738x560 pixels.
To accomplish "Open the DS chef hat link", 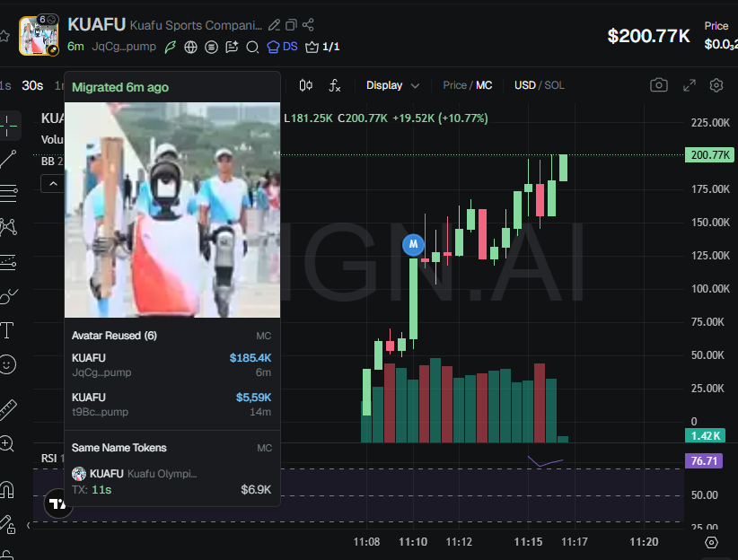I will pos(282,47).
